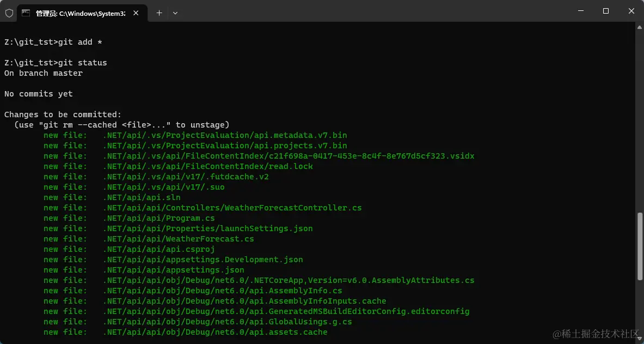Screen dimensions: 644x344
Task: Maximize the terminal window
Action: [x=606, y=11]
